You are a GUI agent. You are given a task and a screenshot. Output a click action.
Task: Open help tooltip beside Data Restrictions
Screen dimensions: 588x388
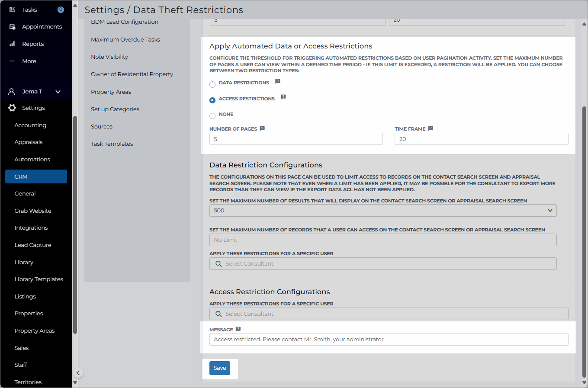[278, 81]
